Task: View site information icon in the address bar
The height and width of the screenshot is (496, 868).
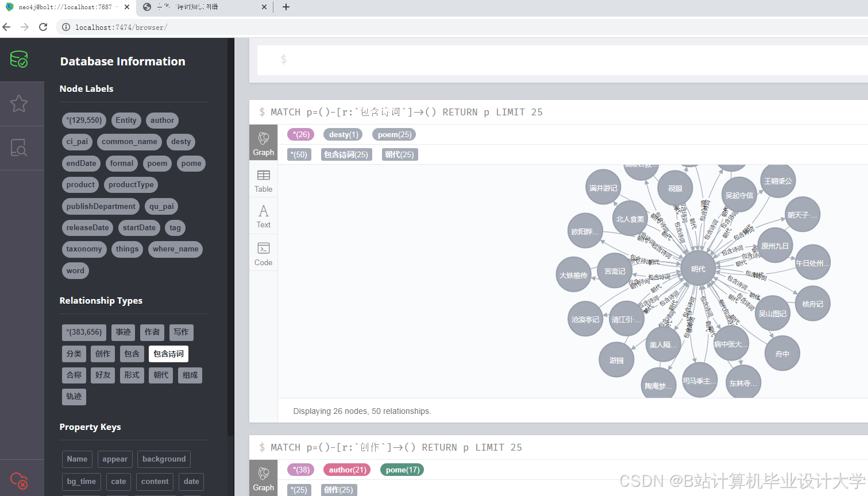Action: (x=66, y=27)
